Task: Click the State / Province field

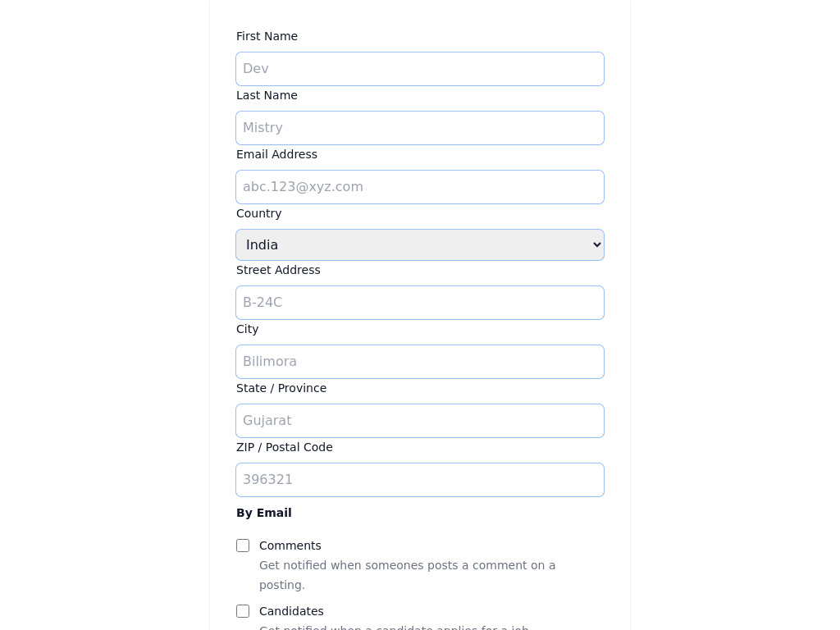Action: tap(419, 421)
